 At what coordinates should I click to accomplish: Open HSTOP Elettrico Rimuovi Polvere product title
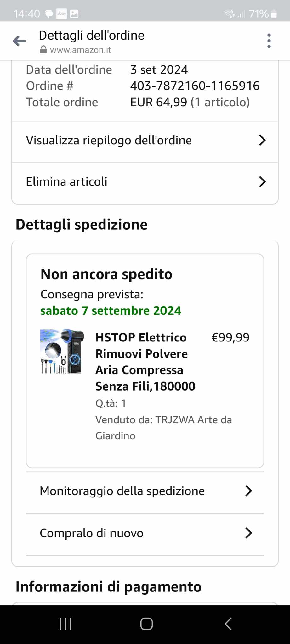click(x=145, y=362)
